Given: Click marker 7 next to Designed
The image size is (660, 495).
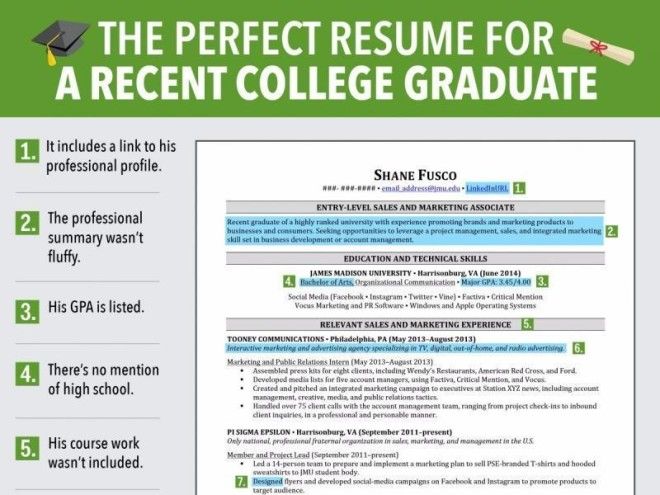Looking at the screenshot, I should coord(241,482).
